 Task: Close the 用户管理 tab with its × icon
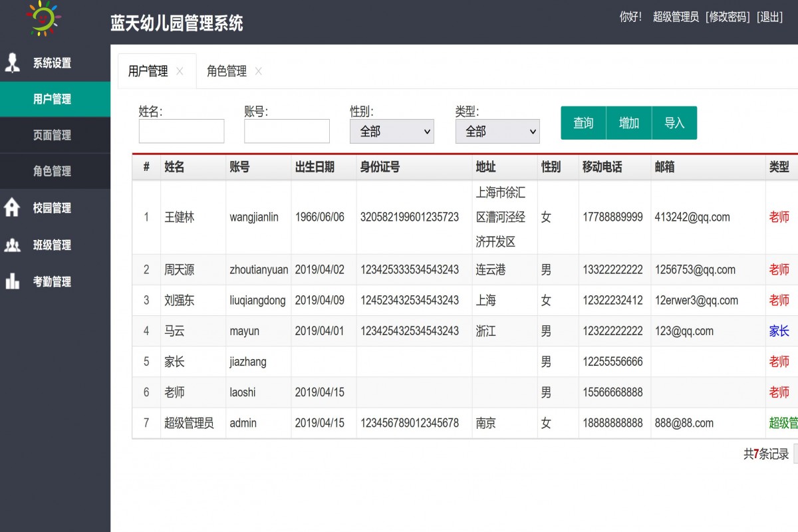[x=180, y=70]
